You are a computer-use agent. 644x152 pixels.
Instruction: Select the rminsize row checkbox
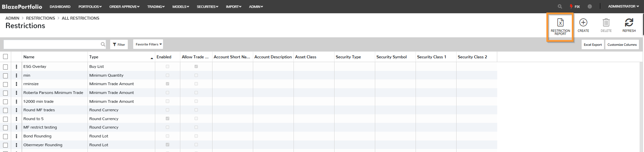point(5,84)
